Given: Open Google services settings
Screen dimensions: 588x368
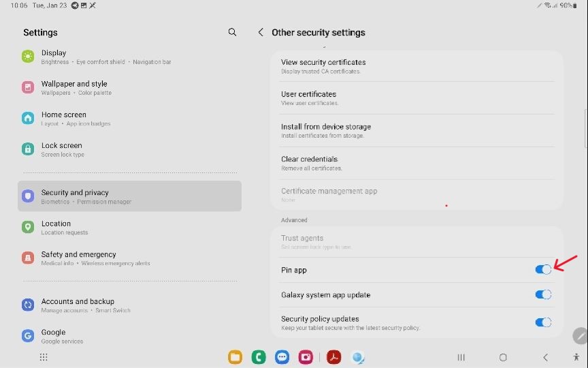Looking at the screenshot, I should 129,336.
